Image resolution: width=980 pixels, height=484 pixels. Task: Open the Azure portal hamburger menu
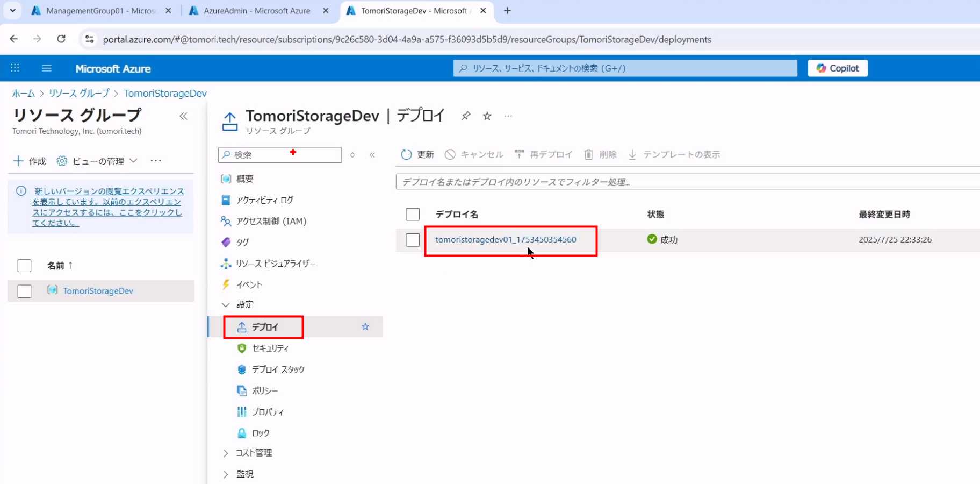(x=47, y=68)
